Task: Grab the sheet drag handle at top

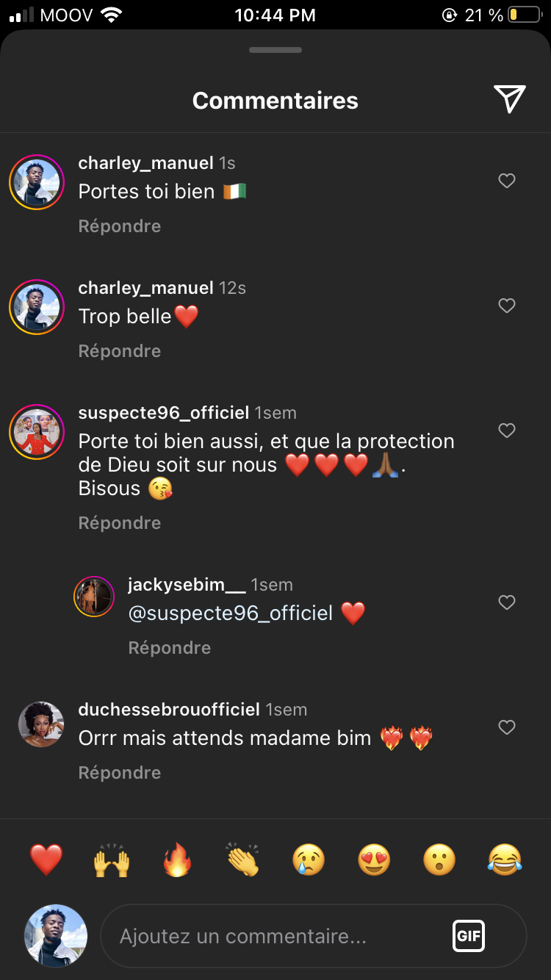Action: click(x=275, y=50)
